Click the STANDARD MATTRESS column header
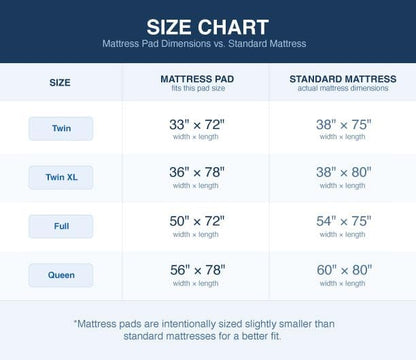416x360 pixels. (343, 79)
